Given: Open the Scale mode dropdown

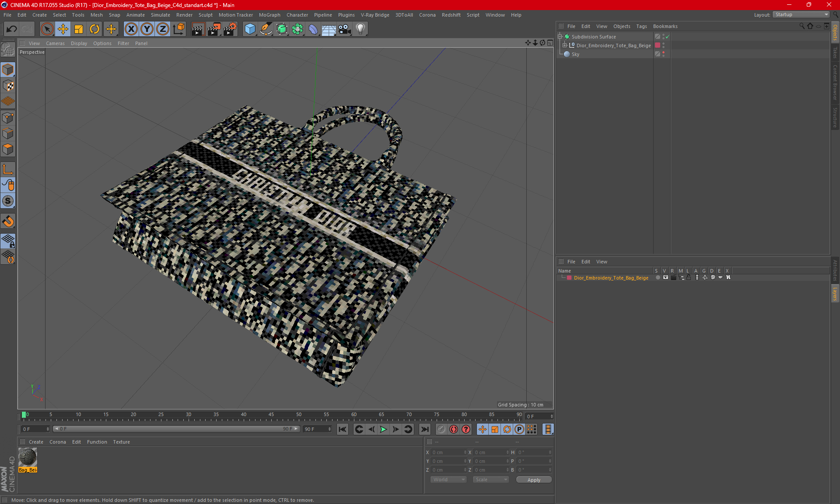Looking at the screenshot, I should point(491,479).
